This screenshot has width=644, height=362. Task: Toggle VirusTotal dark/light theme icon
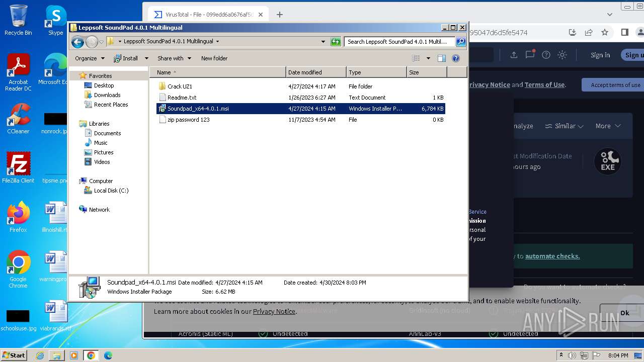(562, 55)
